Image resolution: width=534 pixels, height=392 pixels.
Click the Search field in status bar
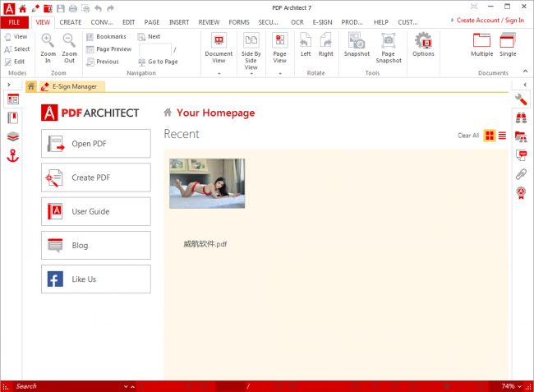68,386
